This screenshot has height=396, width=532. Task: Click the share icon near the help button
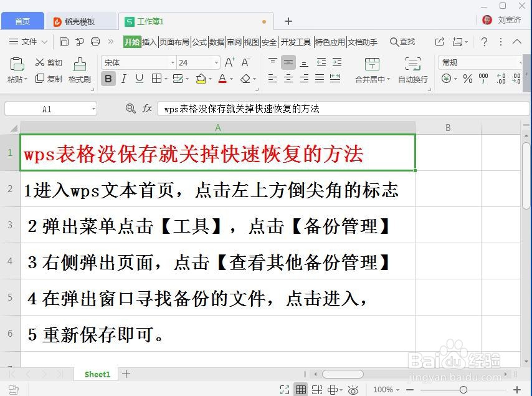[x=439, y=42]
